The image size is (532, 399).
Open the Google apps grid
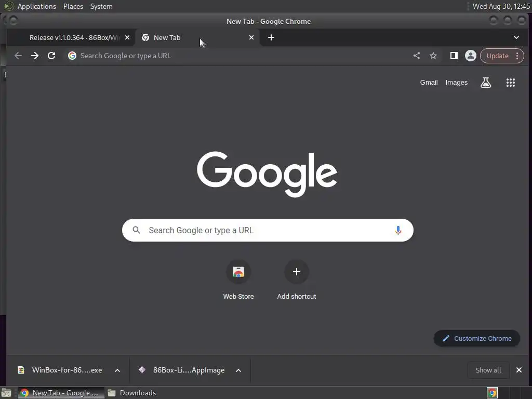pyautogui.click(x=511, y=83)
